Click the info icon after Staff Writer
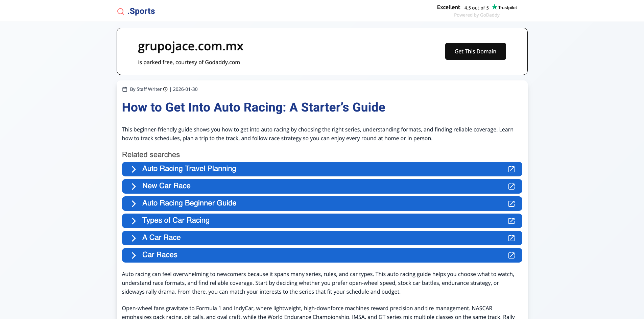The width and height of the screenshot is (644, 319). [x=165, y=89]
